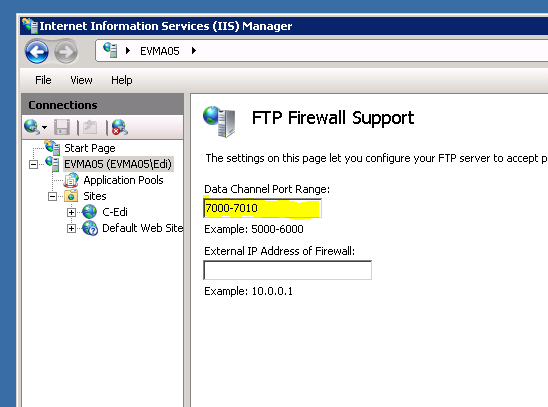The height and width of the screenshot is (407, 548).
Task: Open the File menu
Action: click(43, 80)
